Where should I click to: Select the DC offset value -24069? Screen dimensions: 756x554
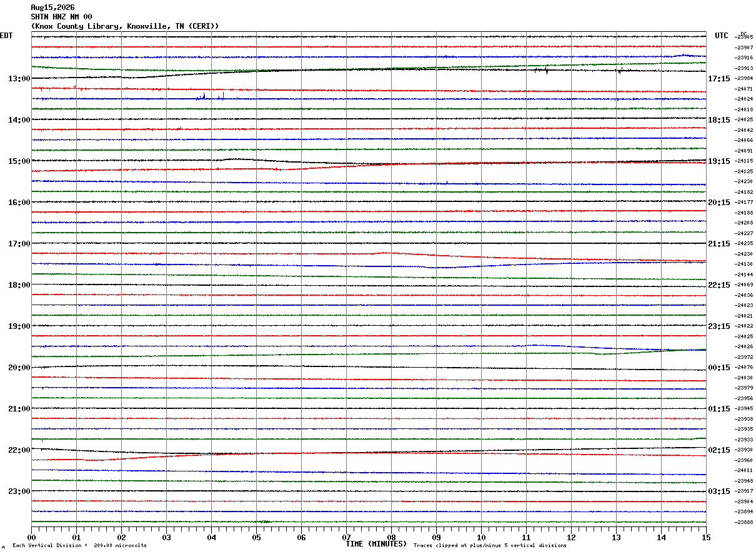pos(744,285)
